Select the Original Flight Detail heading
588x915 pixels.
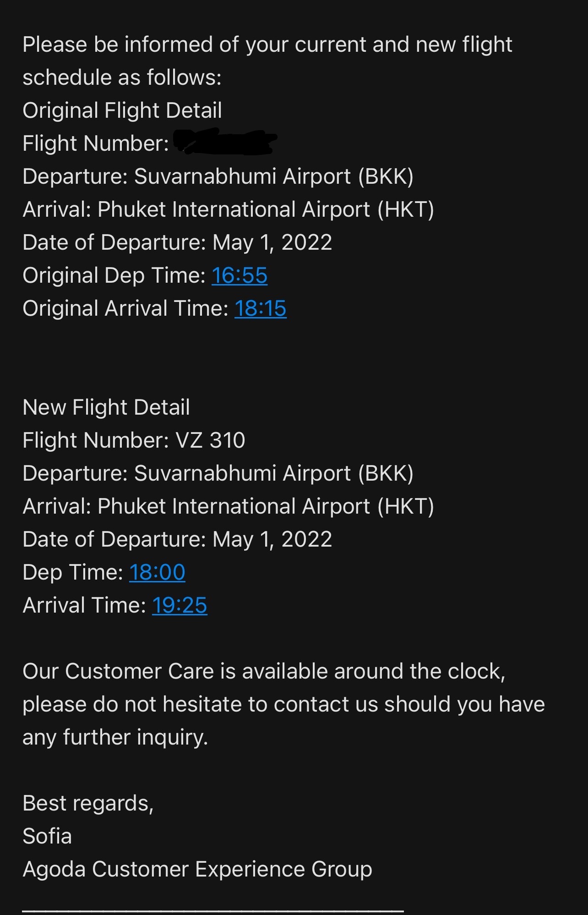122,110
